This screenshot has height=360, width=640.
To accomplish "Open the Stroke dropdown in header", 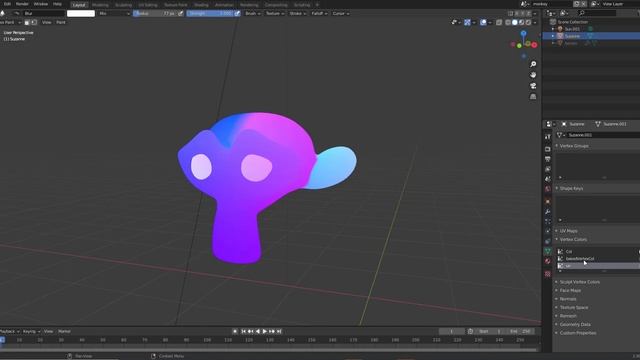I will click(x=298, y=13).
